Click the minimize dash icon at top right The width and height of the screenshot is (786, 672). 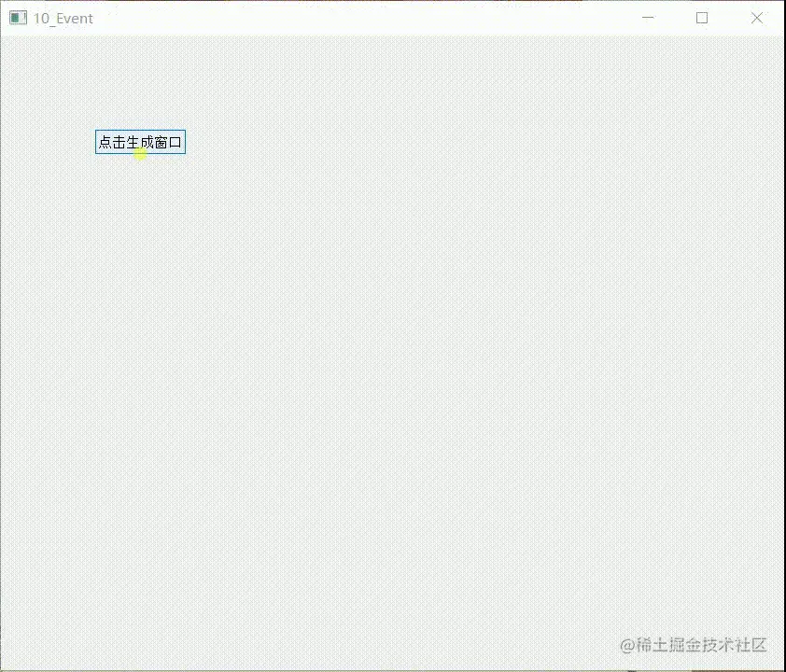coord(648,18)
